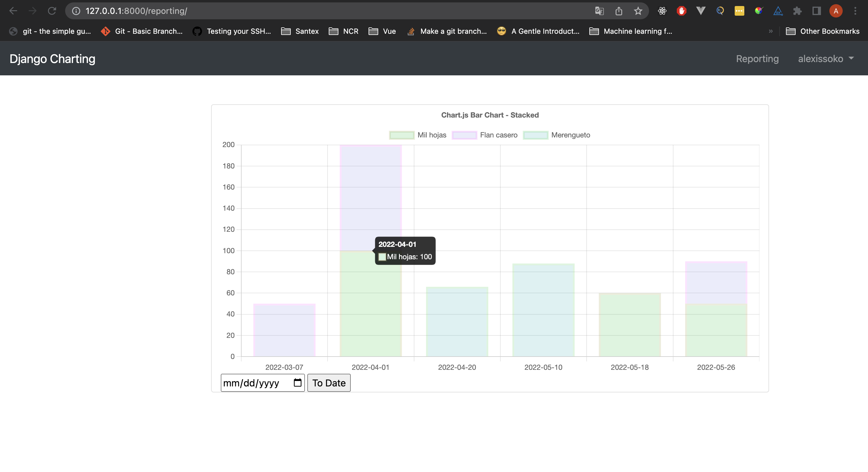Open the Vue DevTools extension
The image size is (868, 472).
tap(701, 11)
